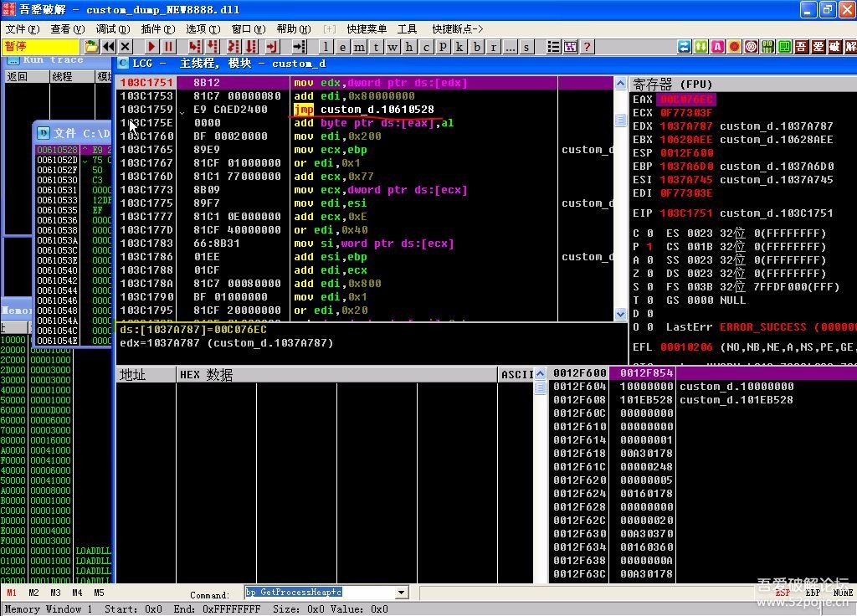Select stack row 0012F604 custom_d.10000000
The width and height of the screenshot is (857, 616).
click(x=702, y=387)
